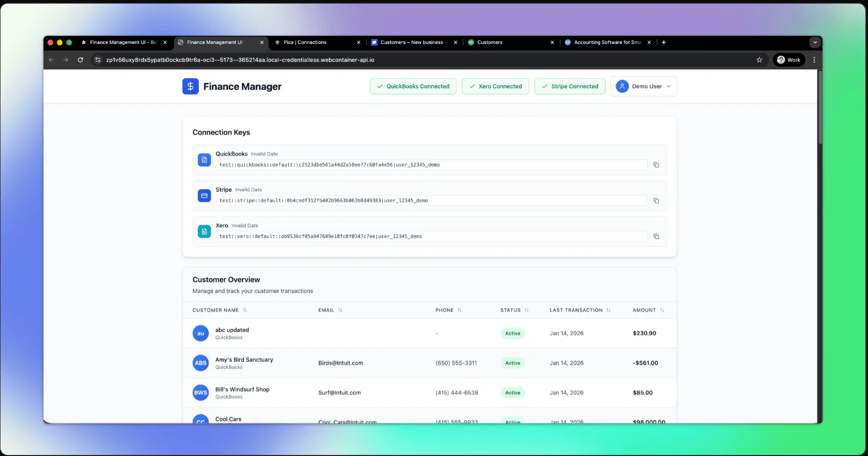Open the Work profile menu

pyautogui.click(x=789, y=60)
